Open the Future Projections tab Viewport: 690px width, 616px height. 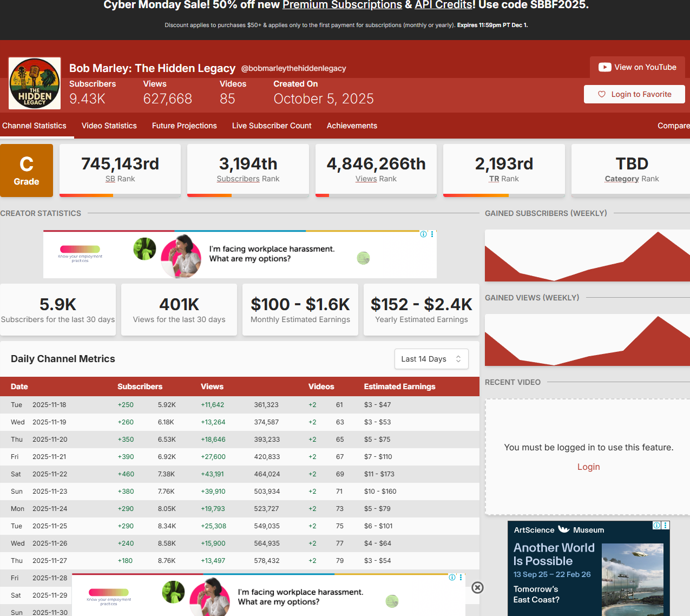[x=184, y=126]
